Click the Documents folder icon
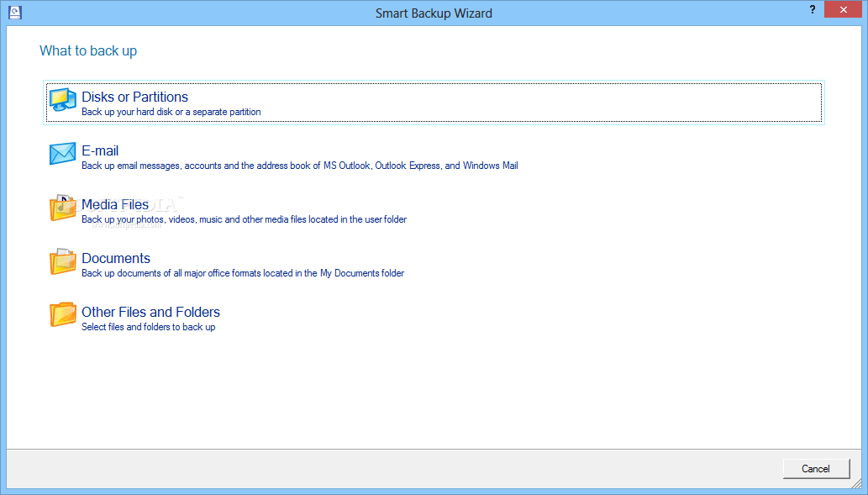The image size is (868, 495). [x=62, y=261]
